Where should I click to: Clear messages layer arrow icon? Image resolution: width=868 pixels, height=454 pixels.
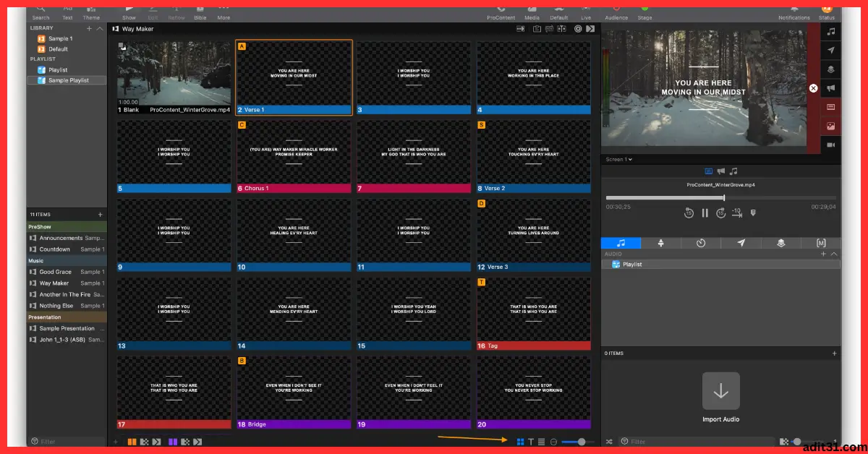pos(831,50)
